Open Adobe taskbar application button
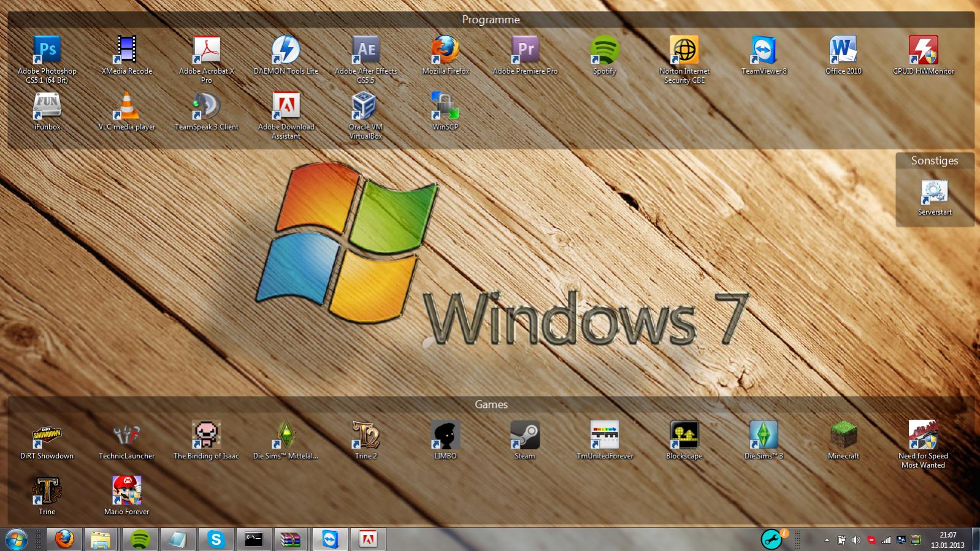Image resolution: width=980 pixels, height=551 pixels. [368, 539]
